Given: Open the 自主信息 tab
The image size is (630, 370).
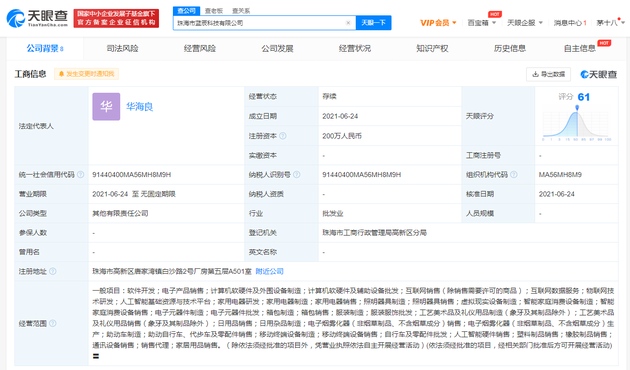Looking at the screenshot, I should 580,49.
